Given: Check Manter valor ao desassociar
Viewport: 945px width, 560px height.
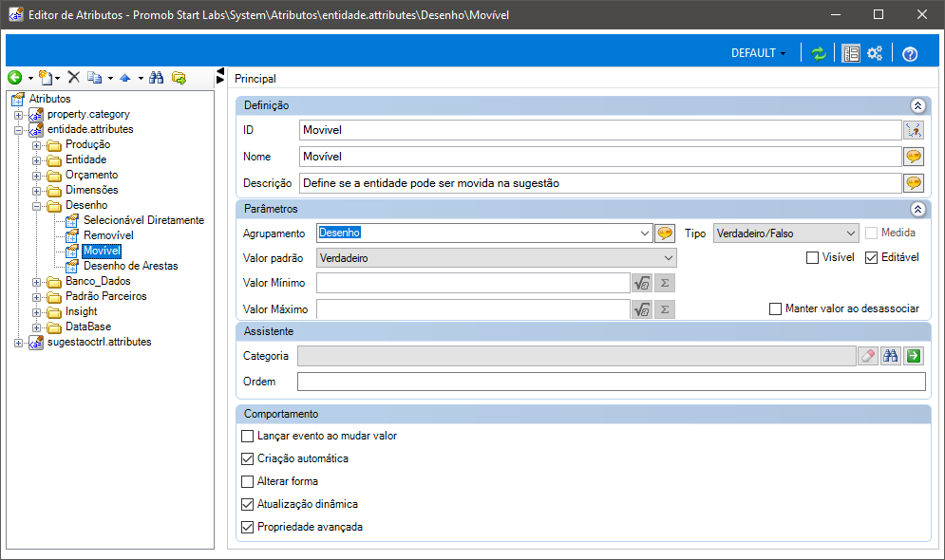Looking at the screenshot, I should [x=776, y=308].
